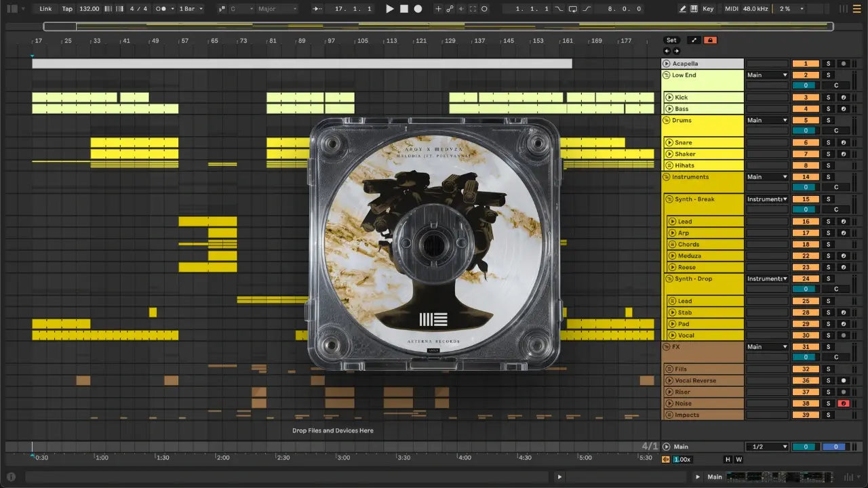Collapse the Drums group
This screenshot has height=488, width=868.
pyautogui.click(x=666, y=121)
